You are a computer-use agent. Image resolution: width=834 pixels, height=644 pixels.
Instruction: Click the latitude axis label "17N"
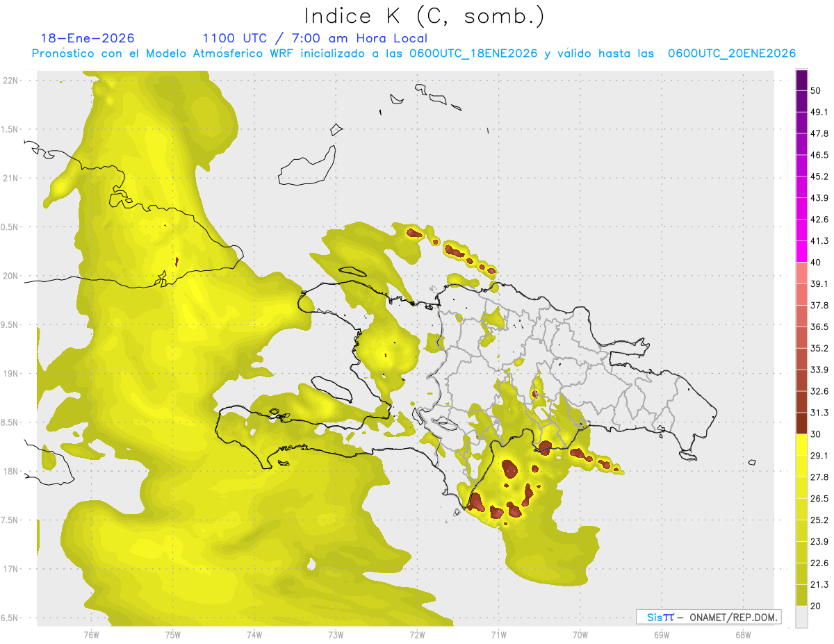[x=11, y=570]
